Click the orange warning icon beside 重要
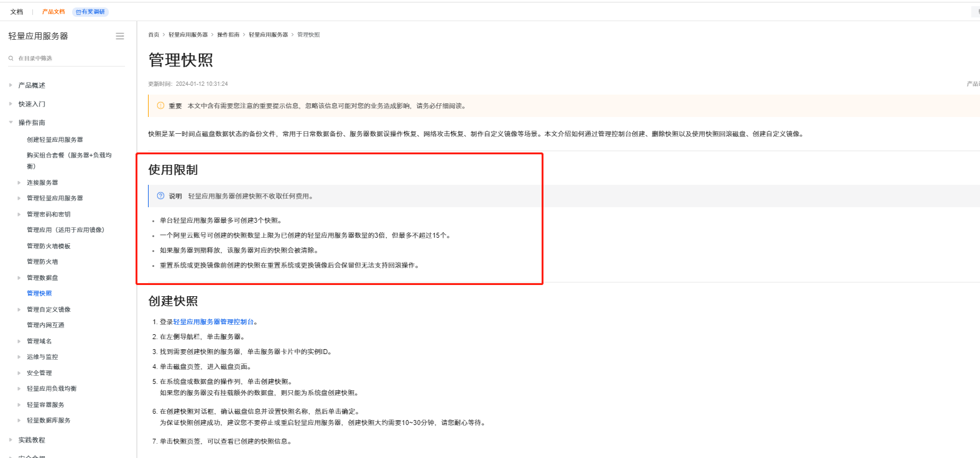Image resolution: width=980 pixels, height=458 pixels. point(160,106)
